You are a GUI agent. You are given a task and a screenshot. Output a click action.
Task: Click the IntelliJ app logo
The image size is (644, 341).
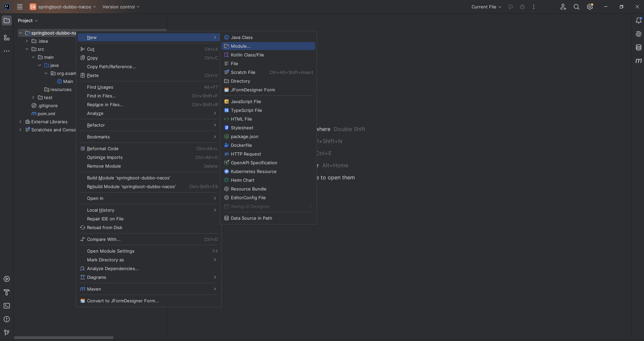click(x=6, y=7)
